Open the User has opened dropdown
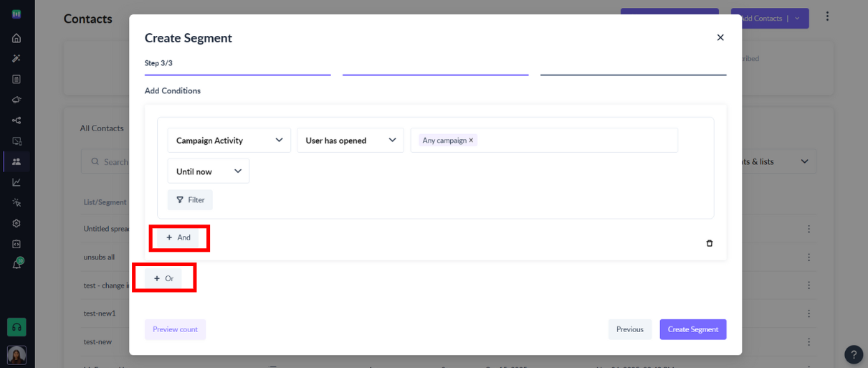 (350, 141)
